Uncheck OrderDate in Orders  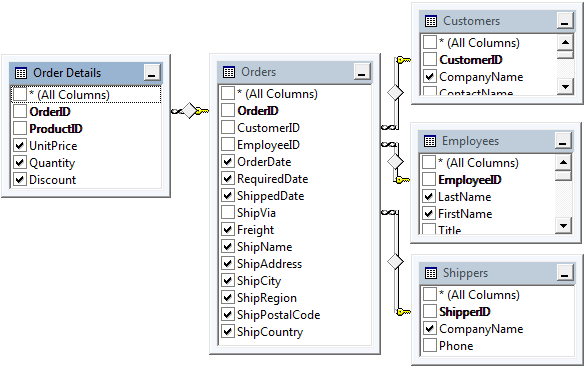228,162
